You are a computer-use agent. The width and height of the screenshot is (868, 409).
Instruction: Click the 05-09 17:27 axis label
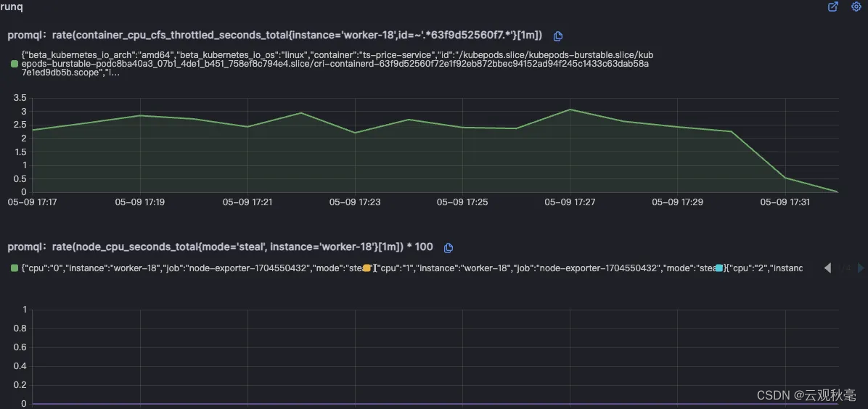click(570, 202)
